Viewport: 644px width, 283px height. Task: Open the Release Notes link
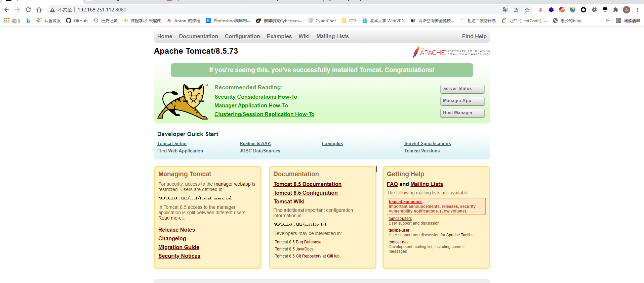tap(176, 230)
